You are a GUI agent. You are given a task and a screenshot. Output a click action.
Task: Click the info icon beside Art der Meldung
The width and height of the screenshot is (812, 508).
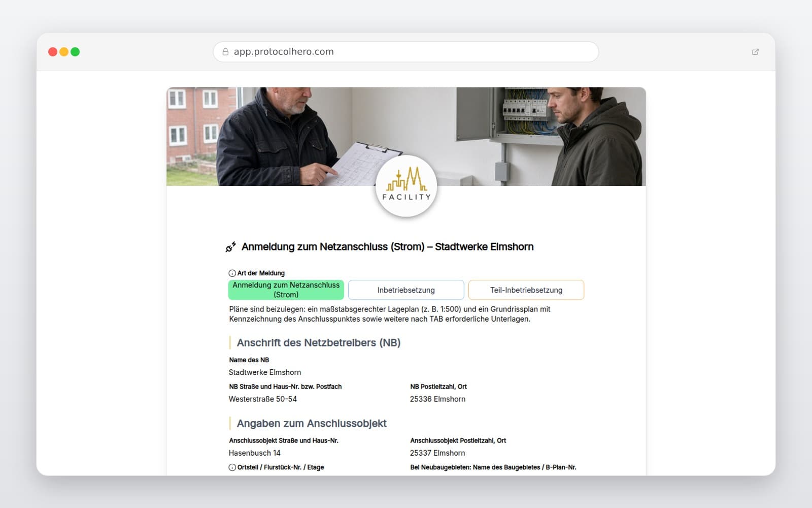click(232, 273)
